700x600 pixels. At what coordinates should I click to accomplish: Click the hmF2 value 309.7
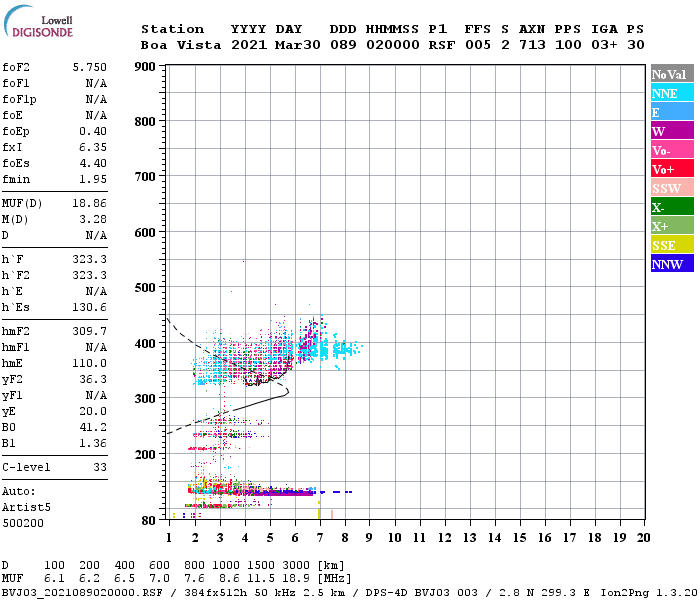89,331
